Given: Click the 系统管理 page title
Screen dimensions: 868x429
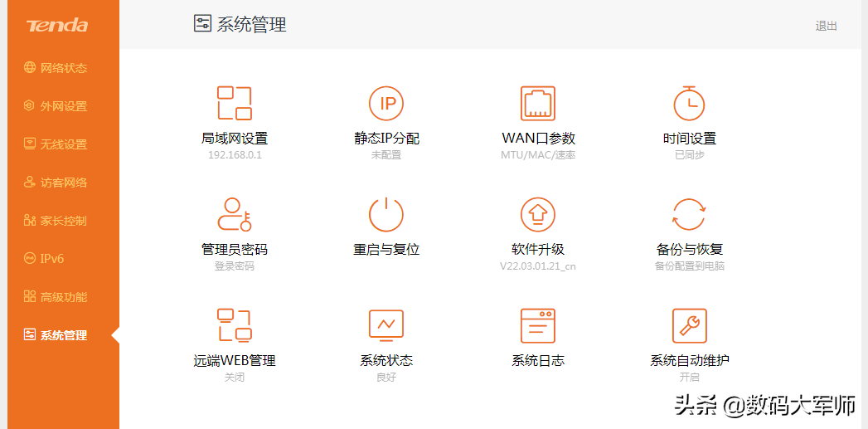Looking at the screenshot, I should click(x=251, y=24).
